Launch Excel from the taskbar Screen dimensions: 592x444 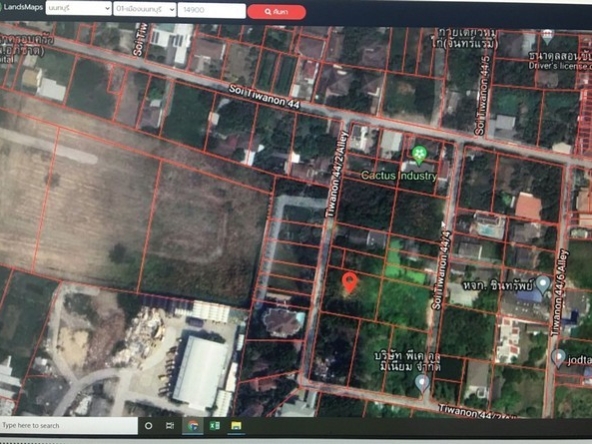[x=214, y=426]
